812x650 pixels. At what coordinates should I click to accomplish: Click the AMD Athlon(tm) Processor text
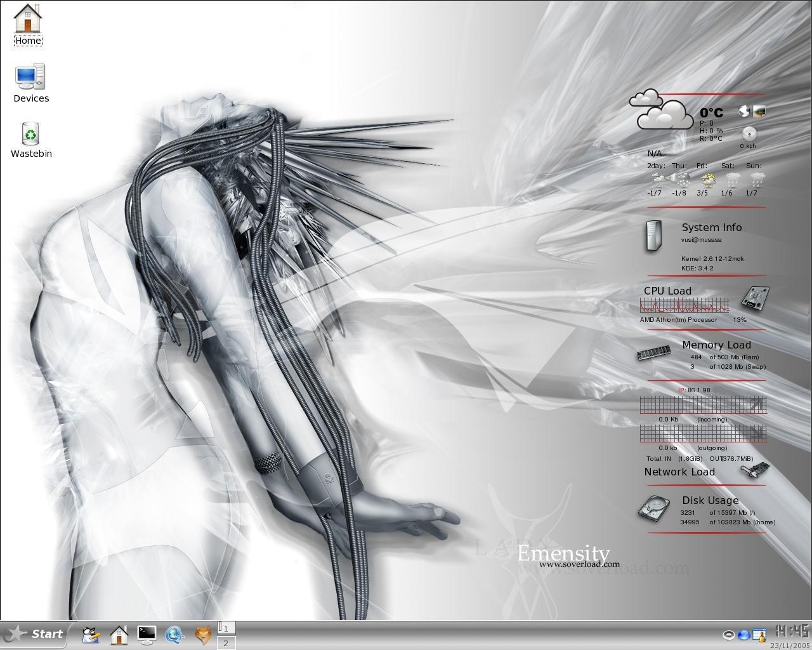[x=679, y=320]
